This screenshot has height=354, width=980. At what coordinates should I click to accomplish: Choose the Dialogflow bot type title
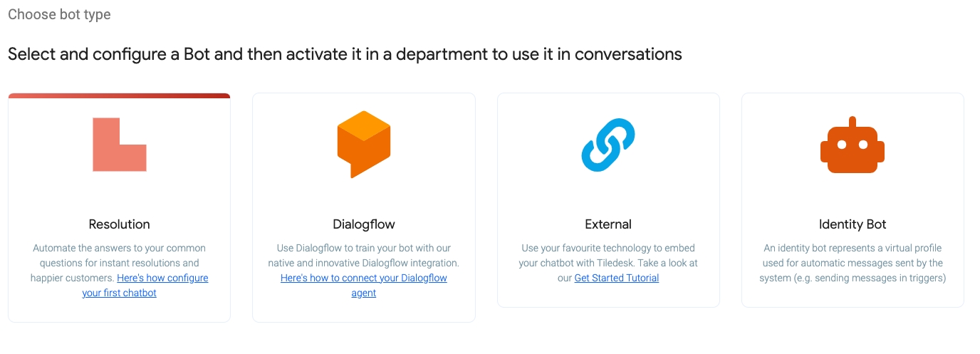pyautogui.click(x=363, y=224)
